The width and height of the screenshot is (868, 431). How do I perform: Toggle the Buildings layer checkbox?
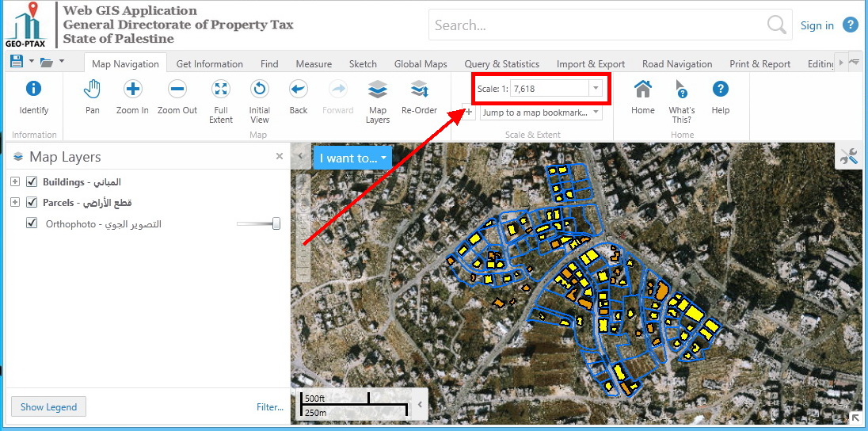tap(32, 181)
